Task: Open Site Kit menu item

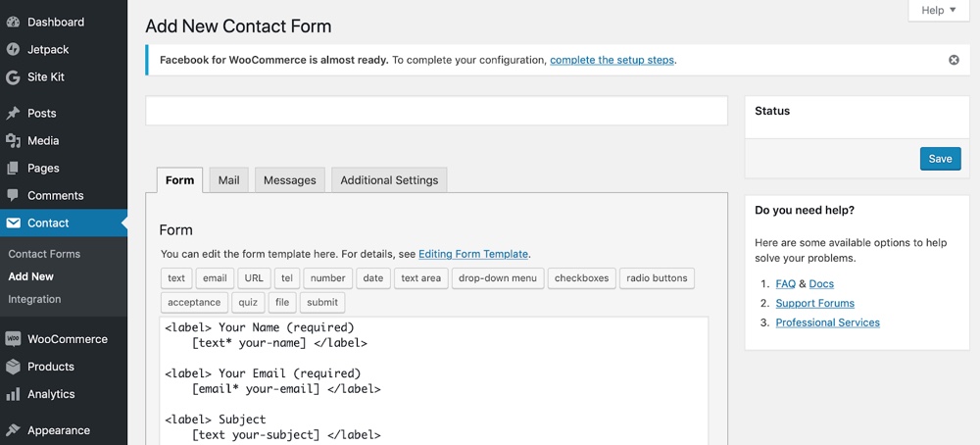Action: [63, 77]
